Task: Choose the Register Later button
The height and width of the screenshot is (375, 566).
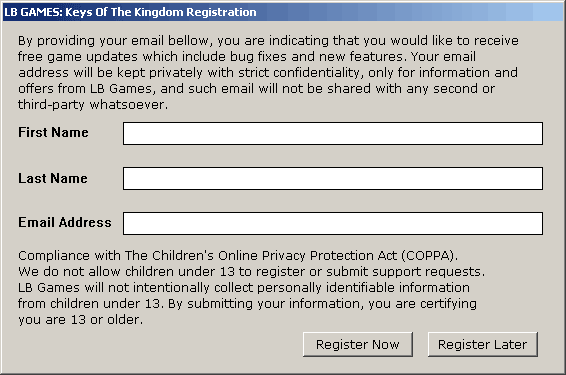Action: point(483,344)
